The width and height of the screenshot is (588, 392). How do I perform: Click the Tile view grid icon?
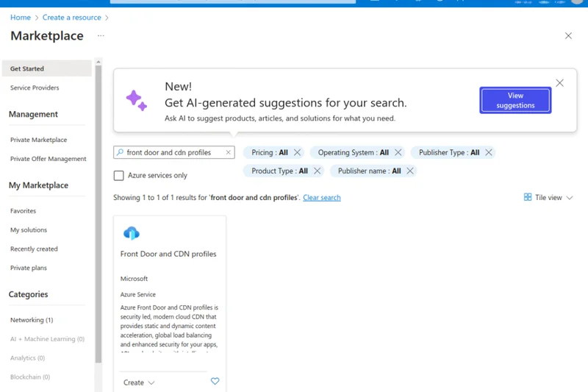(x=528, y=197)
